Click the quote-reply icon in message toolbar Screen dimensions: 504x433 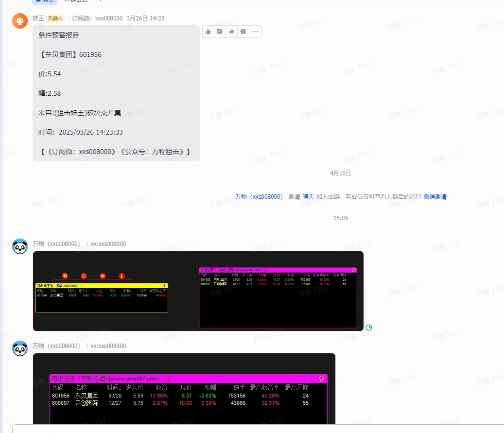pos(243,32)
